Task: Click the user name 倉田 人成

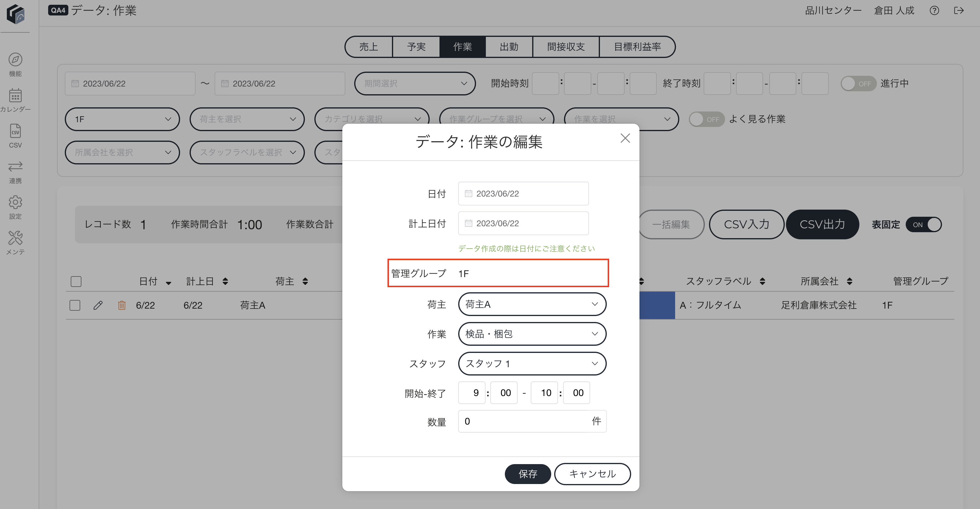Action: click(894, 11)
